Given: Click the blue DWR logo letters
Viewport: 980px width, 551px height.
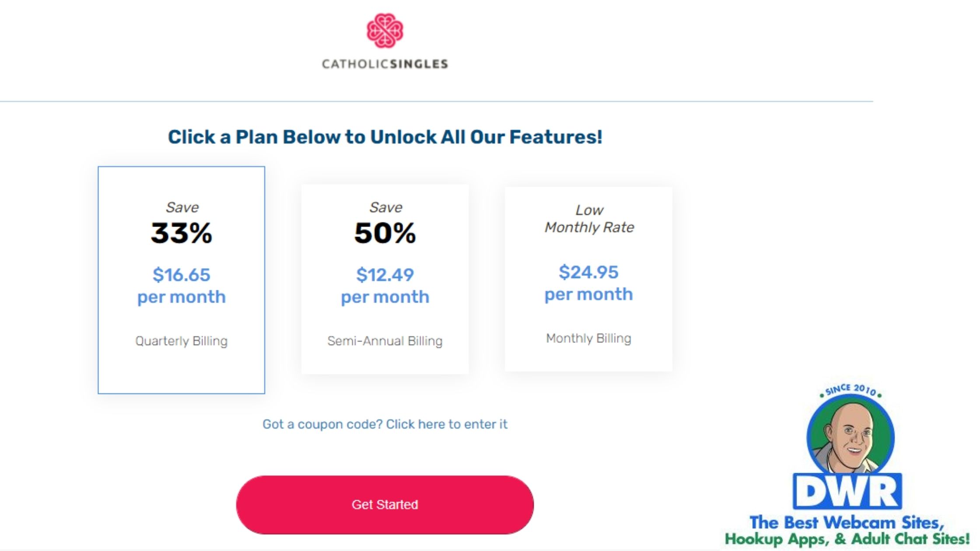Looking at the screenshot, I should tap(847, 492).
